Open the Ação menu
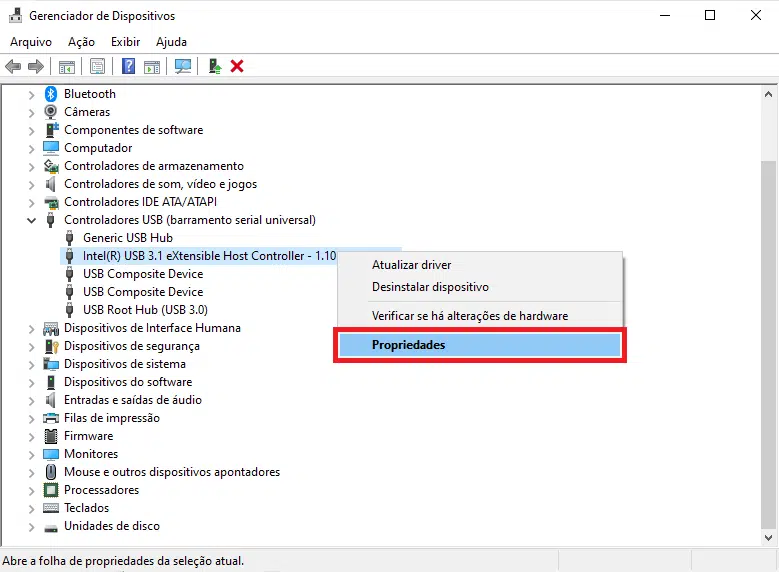The width and height of the screenshot is (779, 572). coord(81,42)
